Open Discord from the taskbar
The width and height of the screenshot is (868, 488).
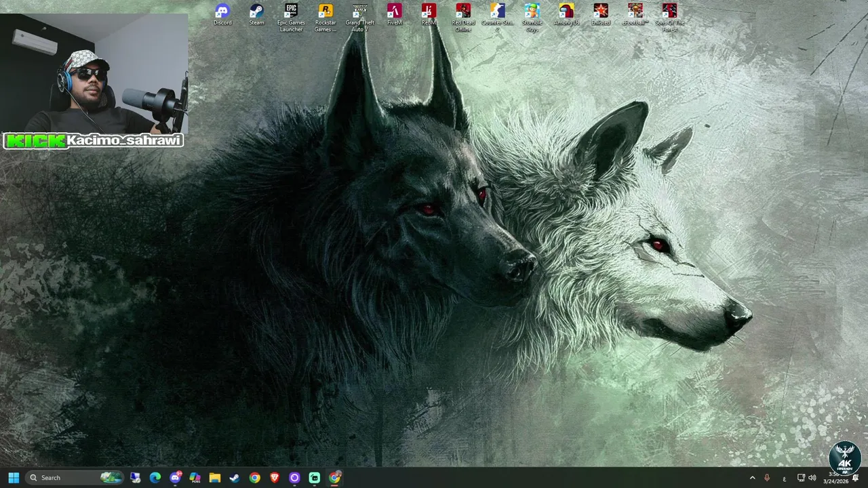(x=176, y=478)
